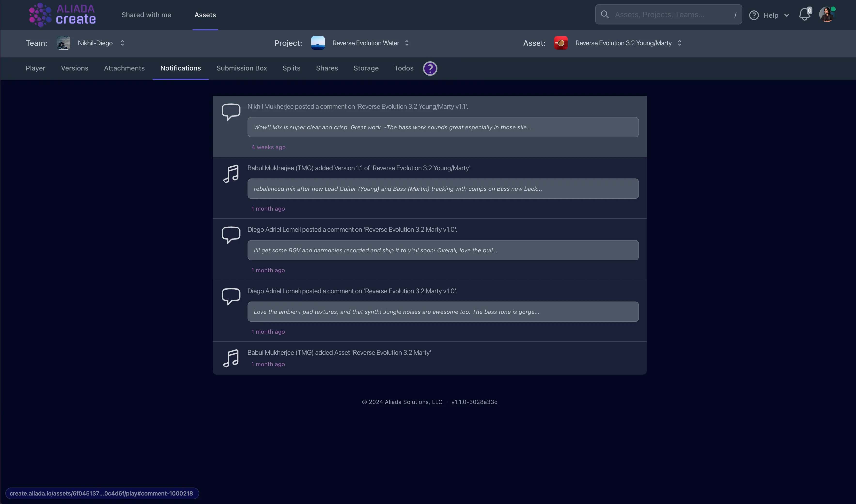Click the red Asset thumbnail icon
Screen dimensions: 856x504
[561, 43]
